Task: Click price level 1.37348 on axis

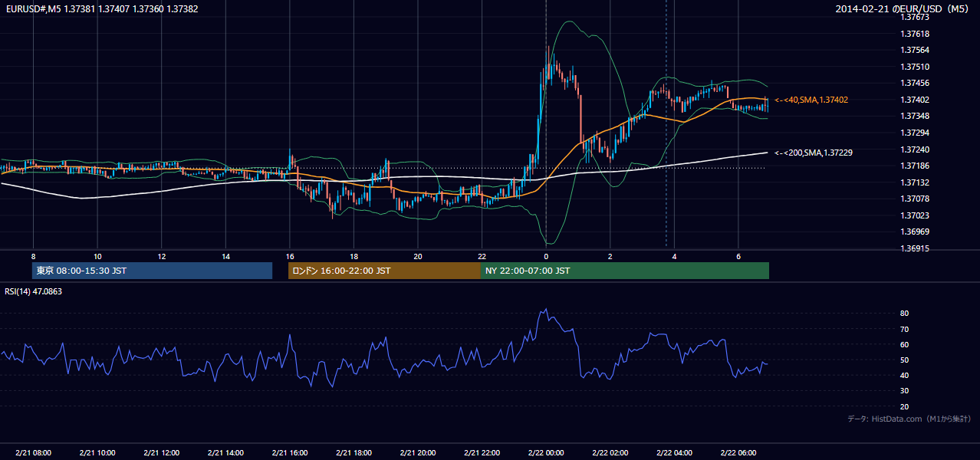Action: pyautogui.click(x=916, y=116)
